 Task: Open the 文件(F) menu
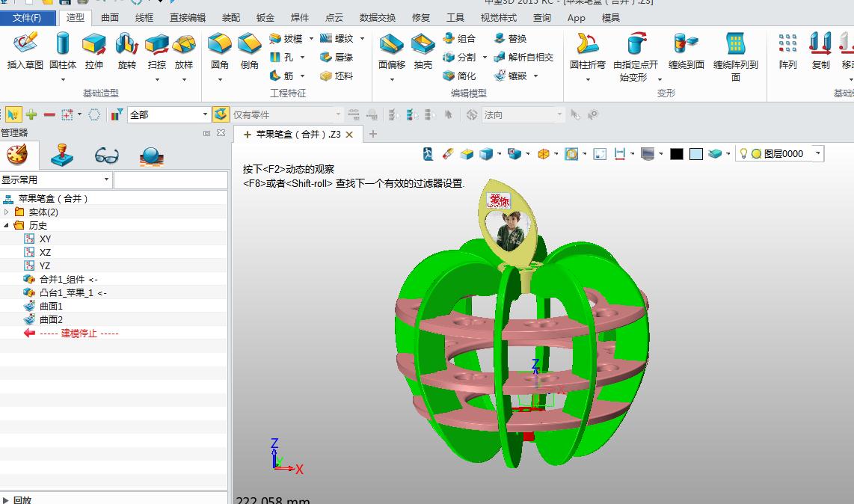coord(27,18)
